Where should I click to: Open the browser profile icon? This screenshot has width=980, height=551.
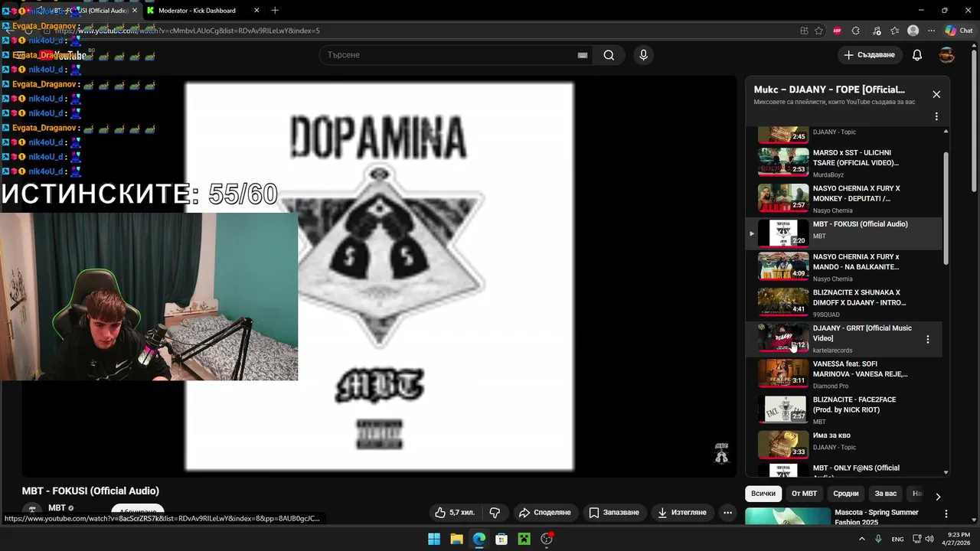pyautogui.click(x=913, y=31)
